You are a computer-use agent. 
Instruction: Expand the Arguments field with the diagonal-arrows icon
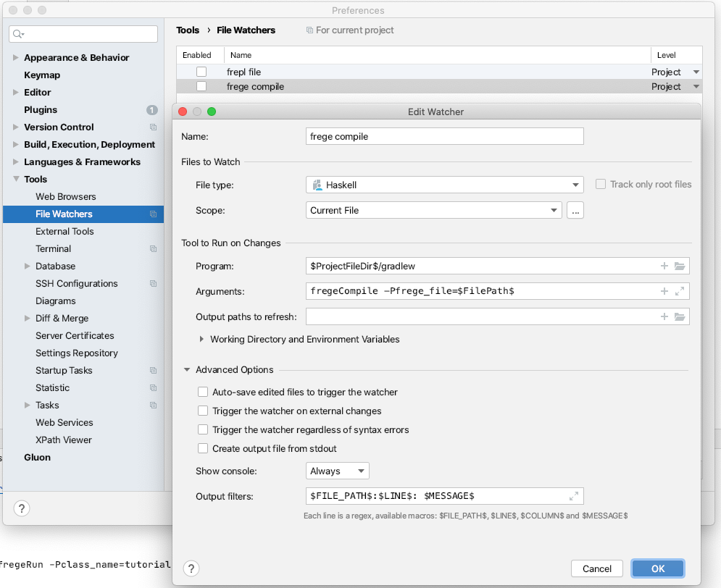coord(680,291)
